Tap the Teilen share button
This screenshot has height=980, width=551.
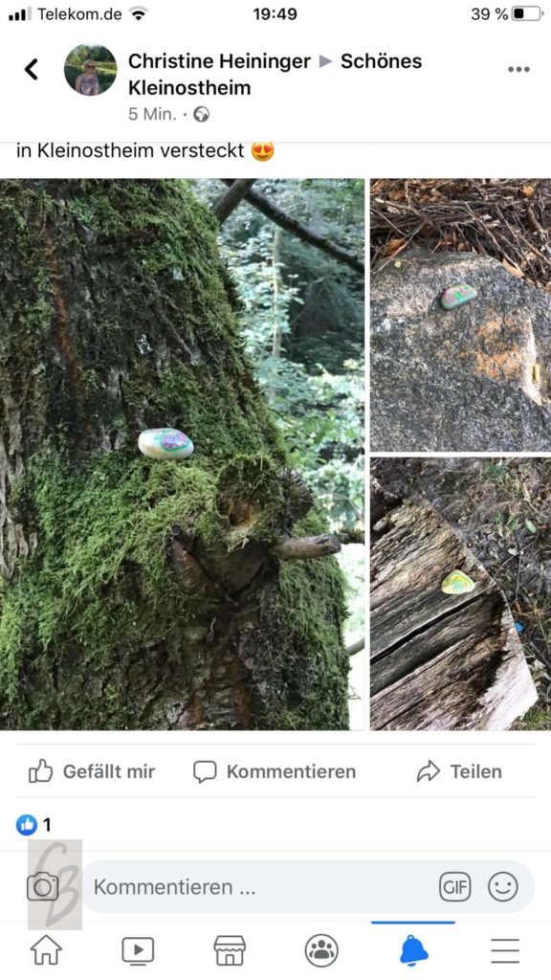(x=459, y=772)
